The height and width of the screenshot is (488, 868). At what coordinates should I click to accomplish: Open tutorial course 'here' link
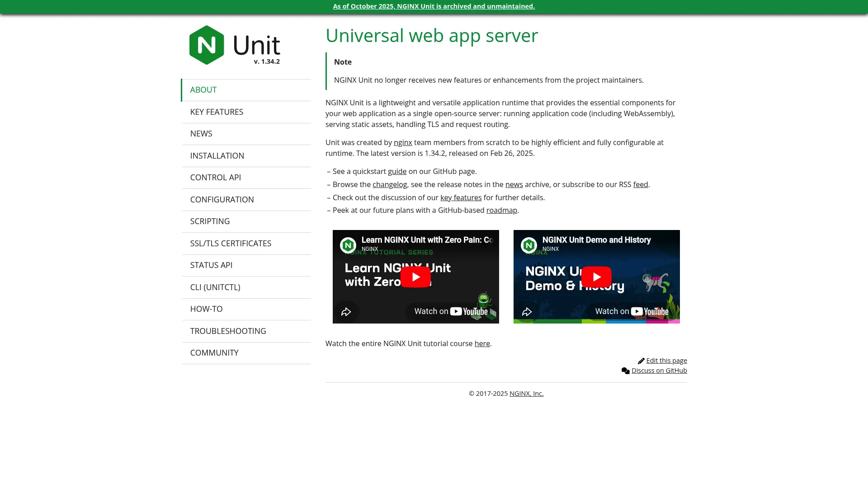(482, 344)
